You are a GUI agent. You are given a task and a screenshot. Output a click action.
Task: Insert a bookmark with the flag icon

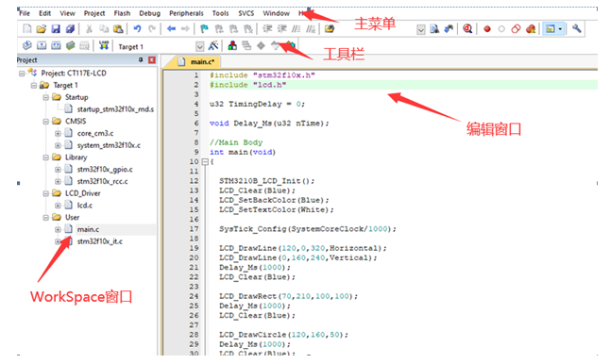[x=204, y=28]
